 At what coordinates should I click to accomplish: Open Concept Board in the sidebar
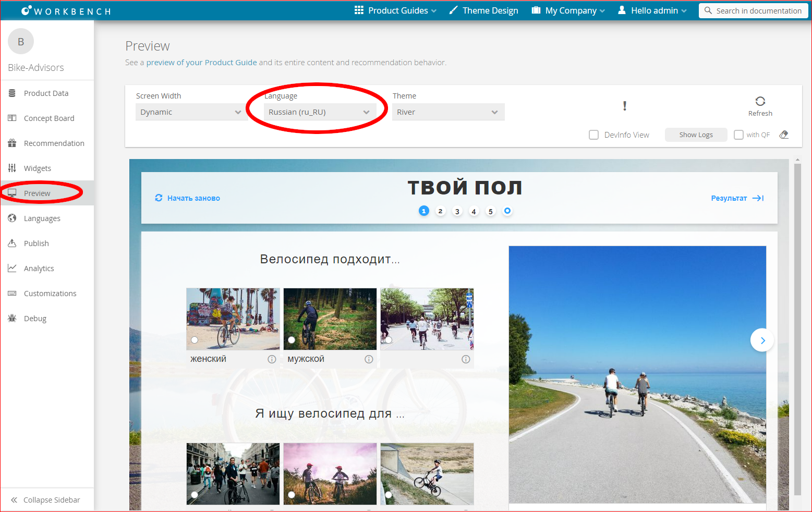pos(47,118)
